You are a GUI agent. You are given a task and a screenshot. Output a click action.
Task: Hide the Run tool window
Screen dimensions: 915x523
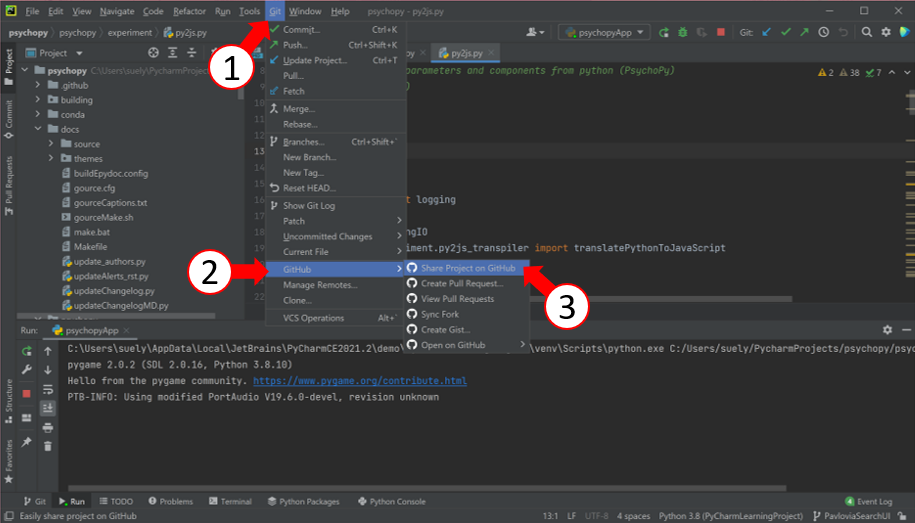coord(906,330)
